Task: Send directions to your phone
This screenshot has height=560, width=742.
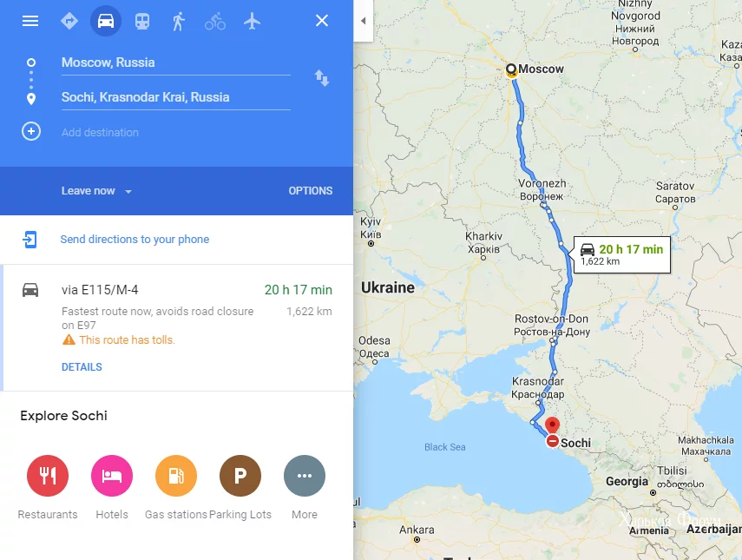Action: pyautogui.click(x=135, y=239)
